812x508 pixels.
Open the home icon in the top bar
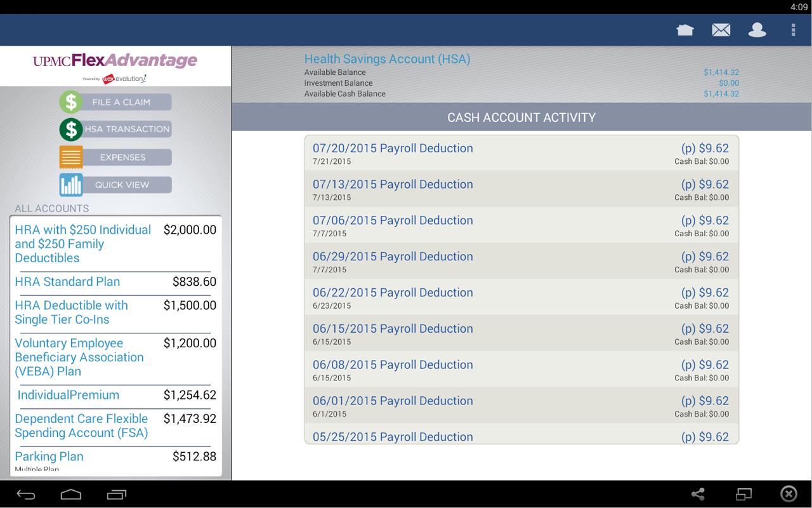click(x=685, y=30)
